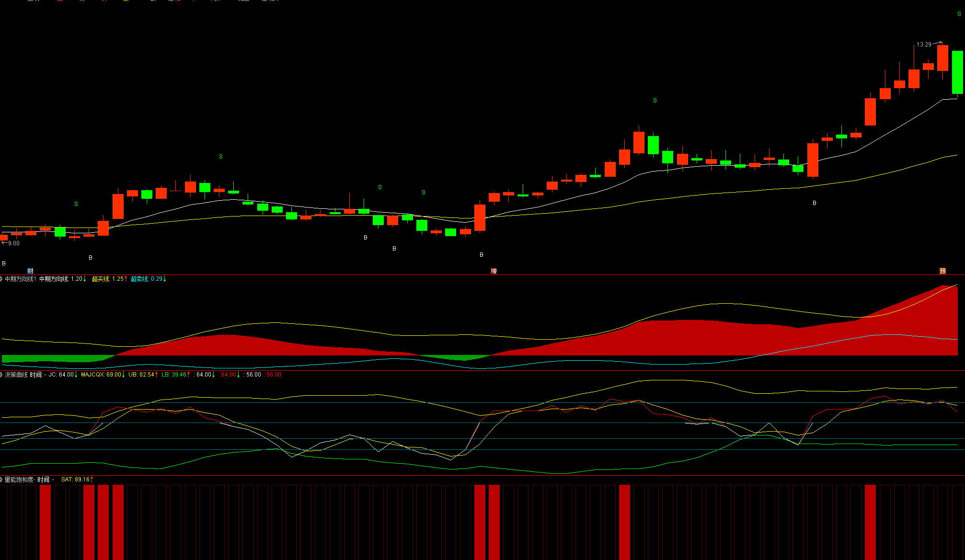Viewport: 965px width, 560px height.
Task: Click the S sell signal above last candle
Action: pos(959,14)
